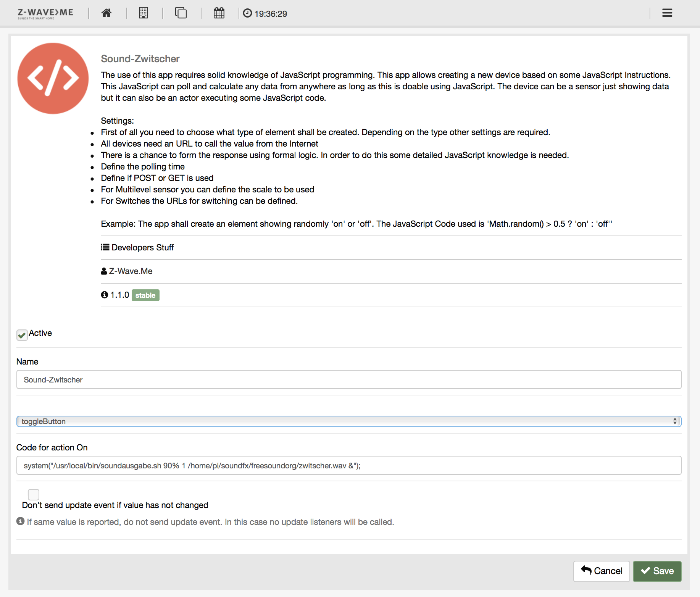The image size is (700, 597).
Task: Go to the home dashboard icon
Action: 106,13
